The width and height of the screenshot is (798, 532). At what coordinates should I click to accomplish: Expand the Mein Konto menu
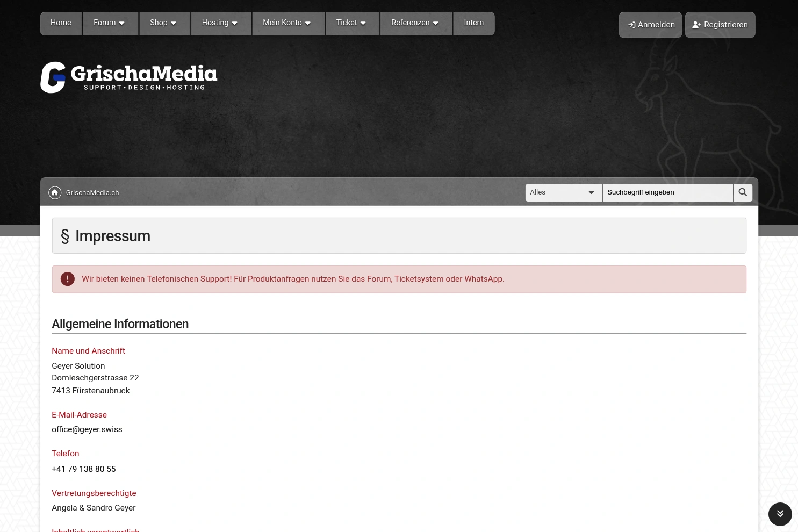(286, 23)
